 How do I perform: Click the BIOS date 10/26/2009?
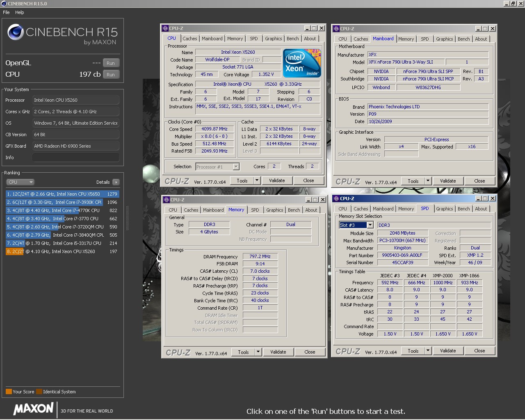click(428, 121)
